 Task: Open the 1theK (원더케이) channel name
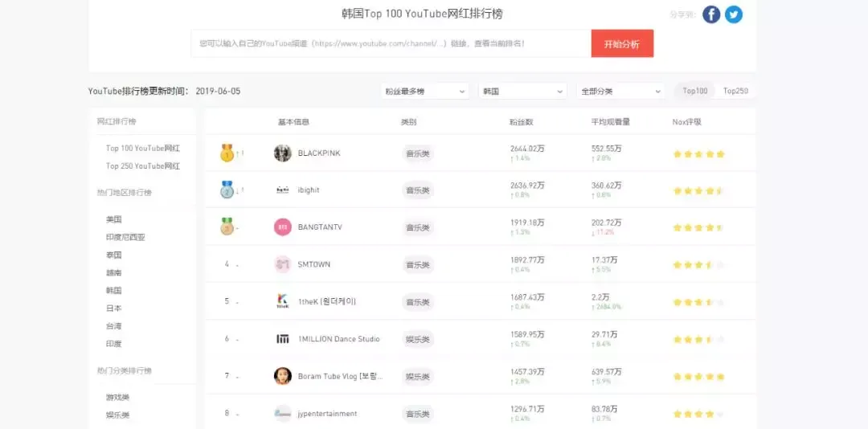[x=326, y=301]
